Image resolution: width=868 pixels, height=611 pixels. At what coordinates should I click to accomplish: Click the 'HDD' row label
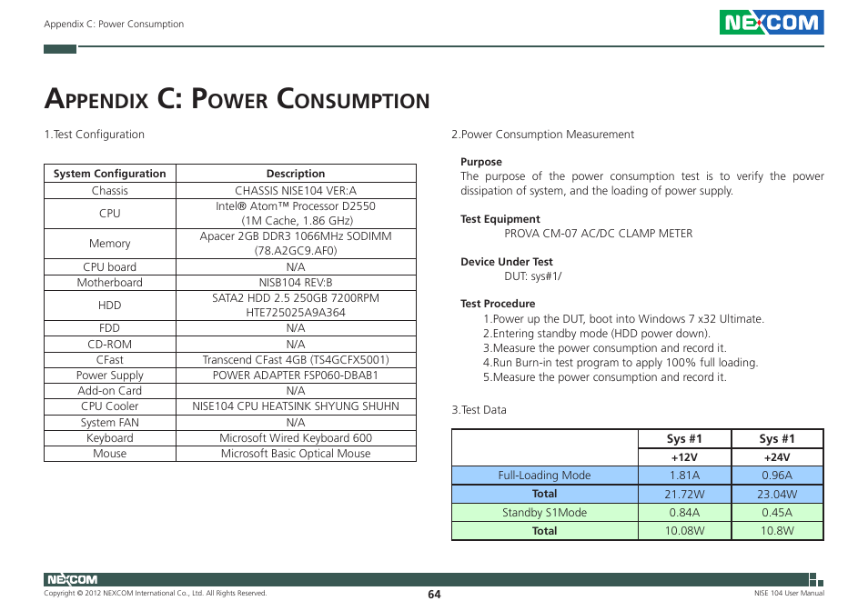point(109,305)
